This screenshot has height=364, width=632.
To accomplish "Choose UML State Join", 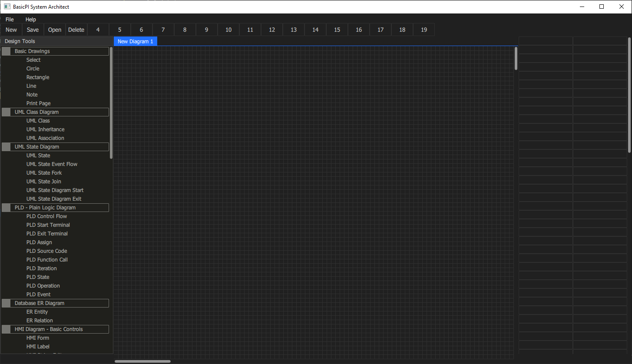I will click(x=44, y=182).
